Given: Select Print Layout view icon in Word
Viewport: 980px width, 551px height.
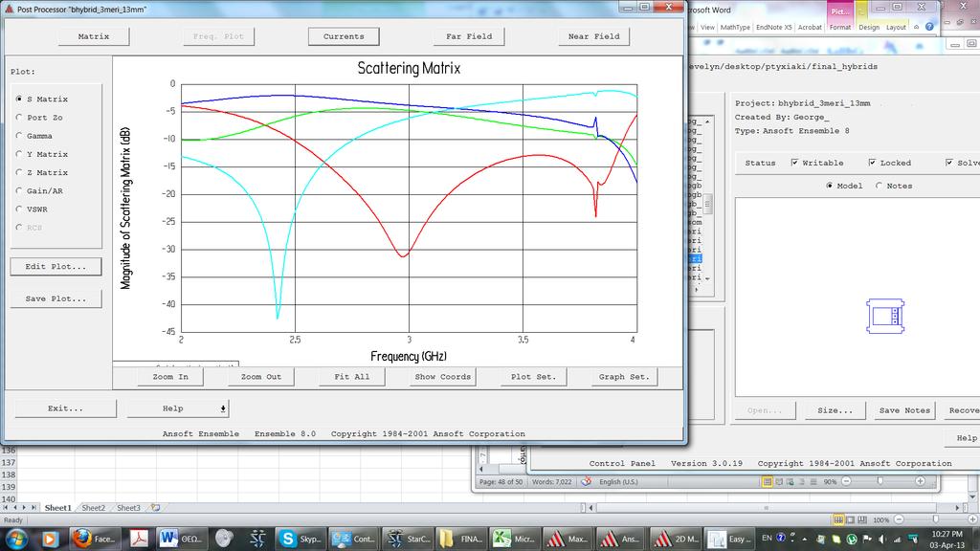Looking at the screenshot, I should 767,481.
